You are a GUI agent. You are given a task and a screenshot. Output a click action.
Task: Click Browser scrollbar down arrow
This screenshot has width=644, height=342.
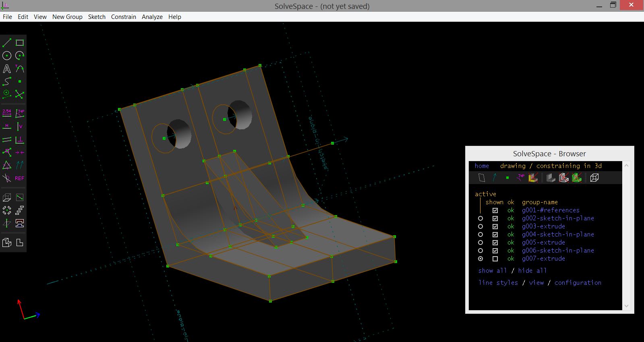click(626, 306)
